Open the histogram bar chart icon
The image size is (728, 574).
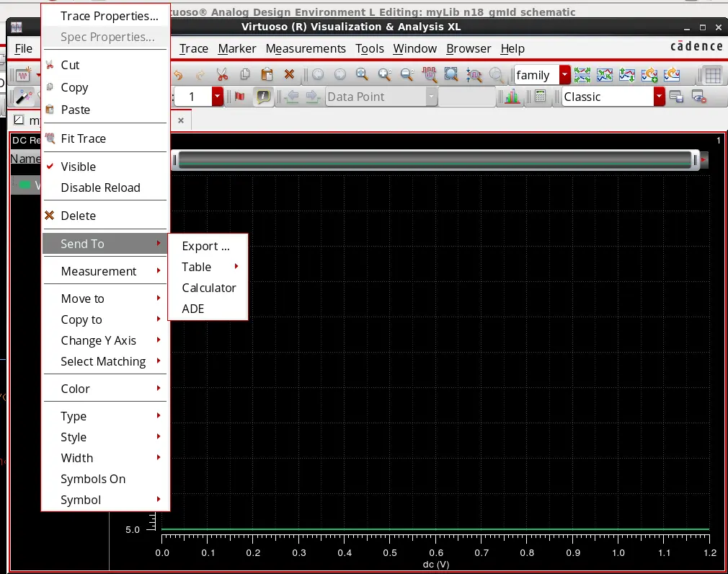[512, 97]
